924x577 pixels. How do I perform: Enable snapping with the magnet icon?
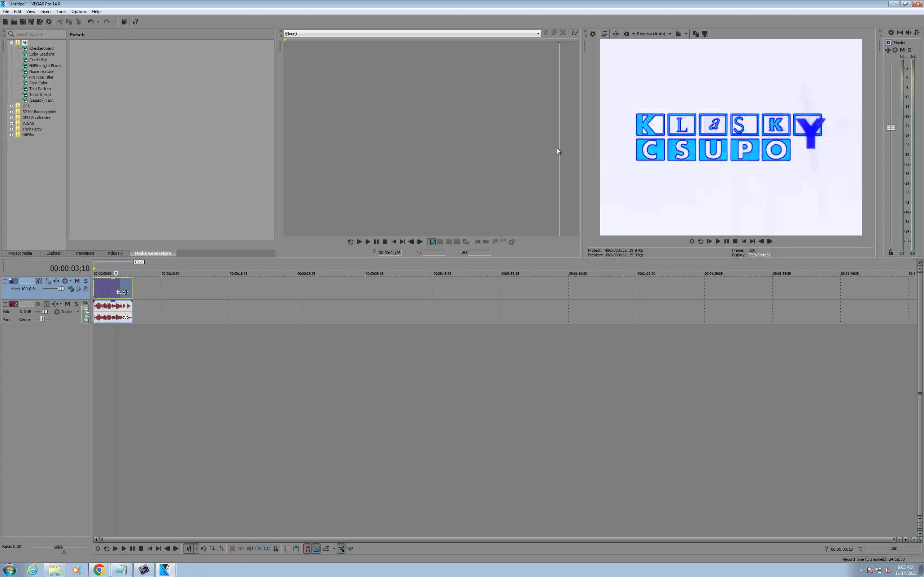308,549
